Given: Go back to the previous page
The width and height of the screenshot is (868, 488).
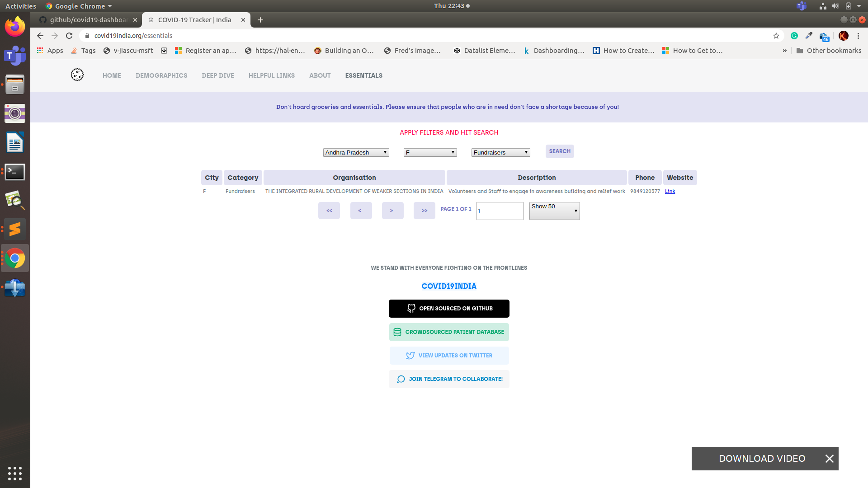Looking at the screenshot, I should 40,36.
